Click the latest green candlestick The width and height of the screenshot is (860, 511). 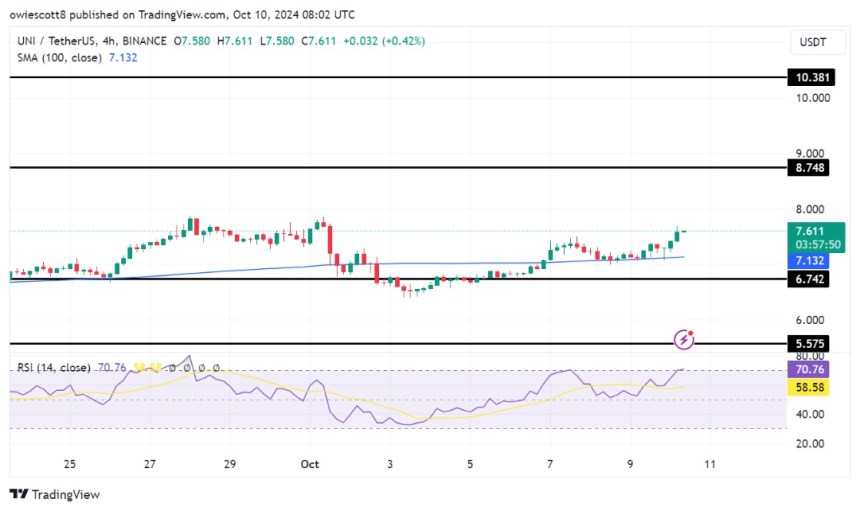[677, 236]
